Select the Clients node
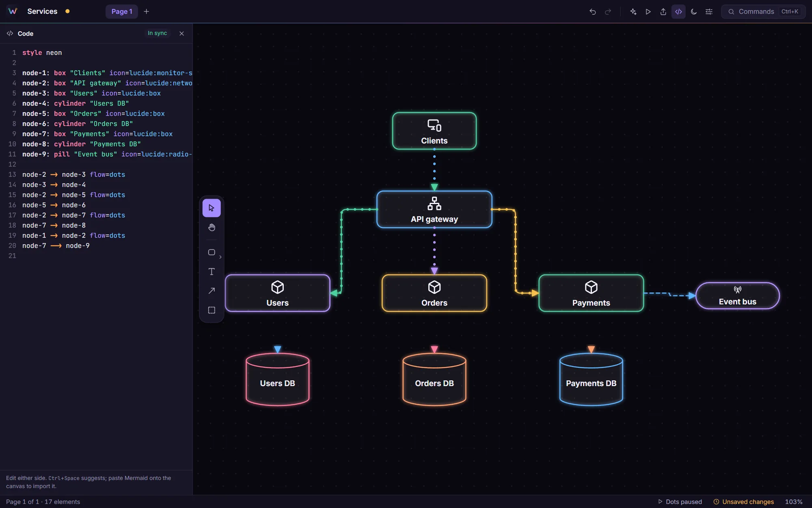812x508 pixels. click(434, 131)
